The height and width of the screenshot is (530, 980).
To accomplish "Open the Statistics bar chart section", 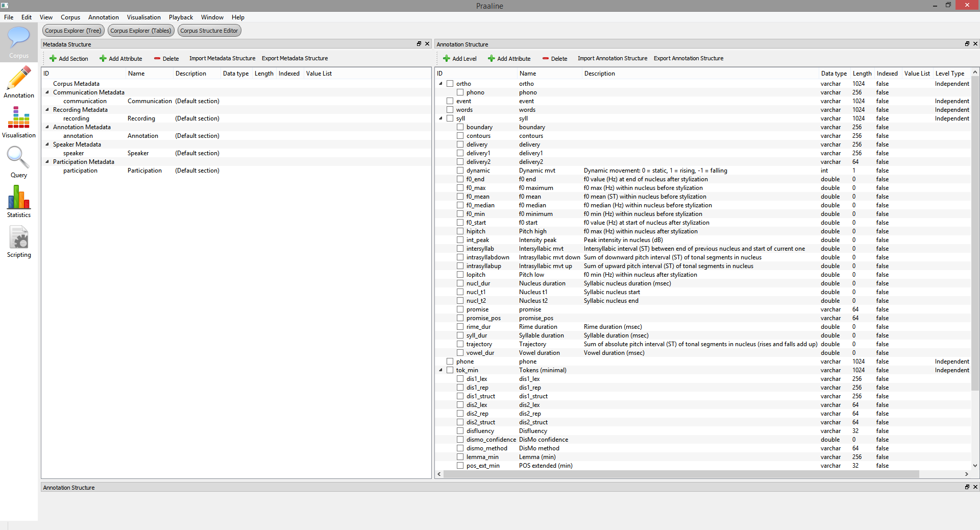I will 19,202.
